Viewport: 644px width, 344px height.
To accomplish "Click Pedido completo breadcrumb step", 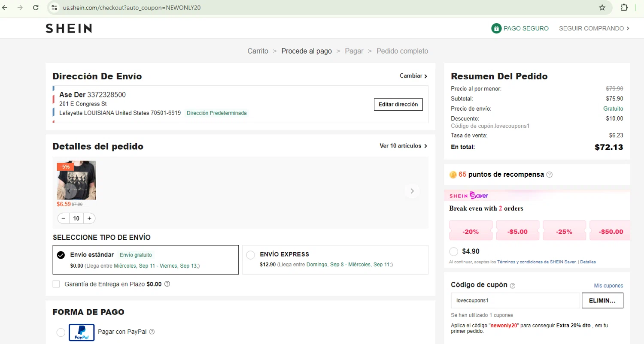I will (x=402, y=51).
